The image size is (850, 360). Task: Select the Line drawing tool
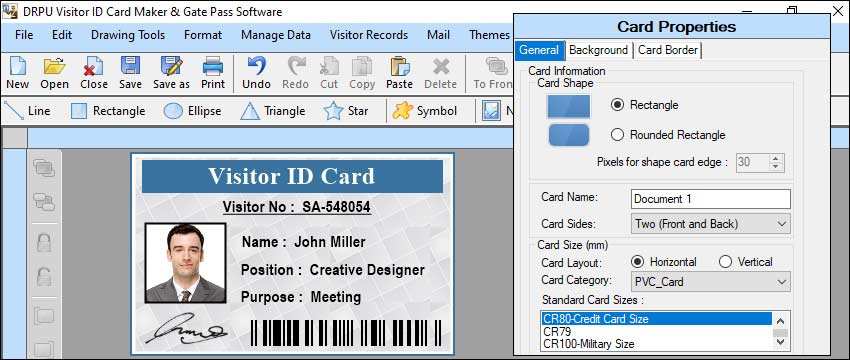tap(27, 111)
